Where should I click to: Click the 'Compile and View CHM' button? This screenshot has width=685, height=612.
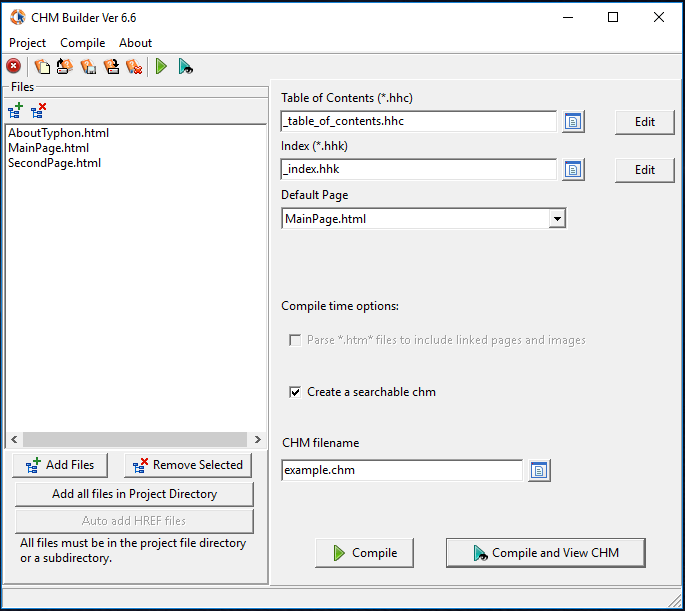pos(546,553)
